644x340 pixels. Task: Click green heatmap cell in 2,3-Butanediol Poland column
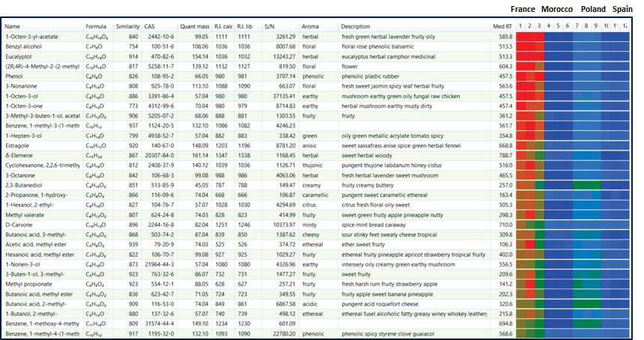[586, 186]
